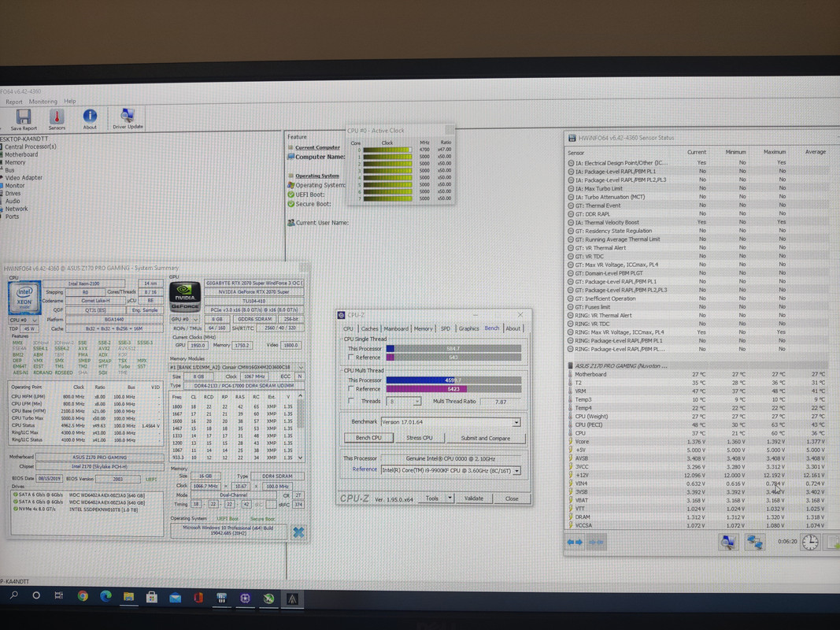
Task: Switch to the Memory tab in CPU-Z
Action: (x=423, y=328)
